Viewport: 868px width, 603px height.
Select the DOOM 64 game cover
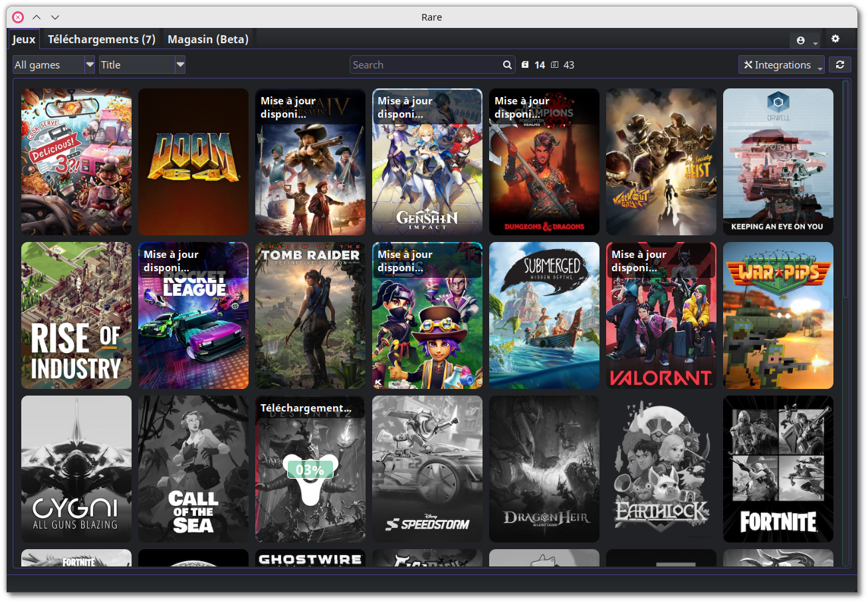click(x=193, y=162)
